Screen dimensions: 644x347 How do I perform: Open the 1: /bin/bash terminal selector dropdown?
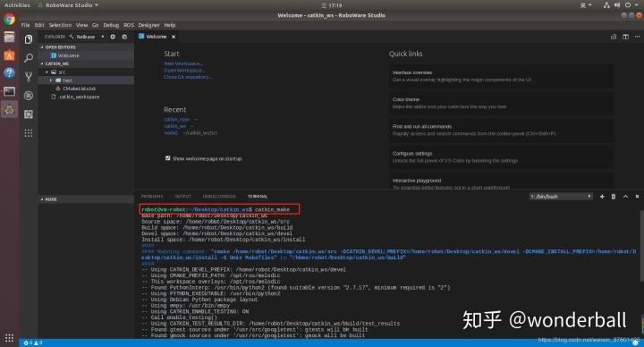(561, 196)
